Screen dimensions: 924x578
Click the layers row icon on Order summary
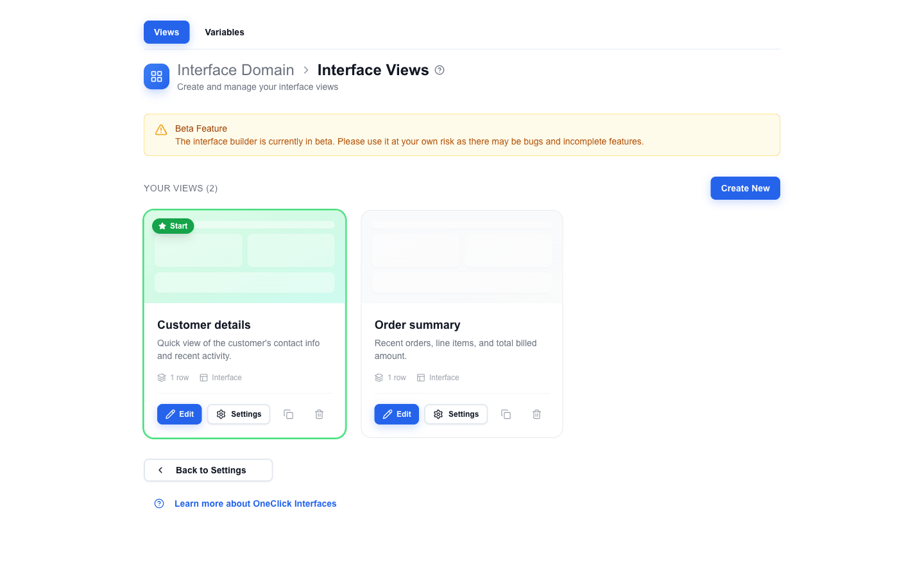pyautogui.click(x=379, y=378)
